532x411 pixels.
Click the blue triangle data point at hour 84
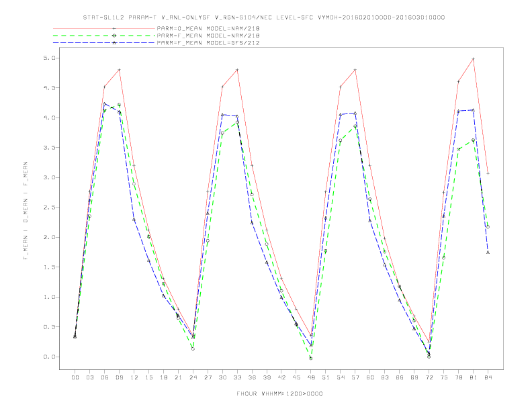(x=488, y=253)
